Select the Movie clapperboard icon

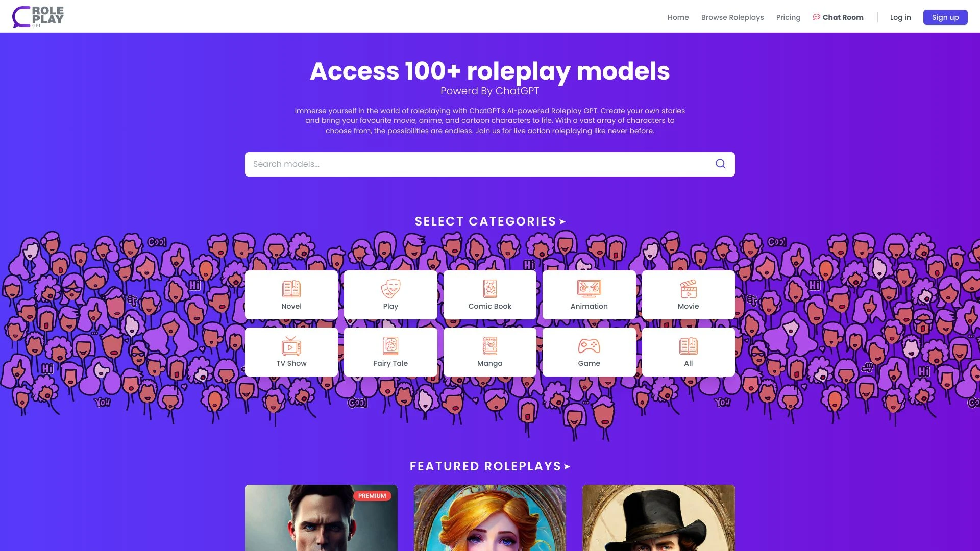(x=688, y=289)
